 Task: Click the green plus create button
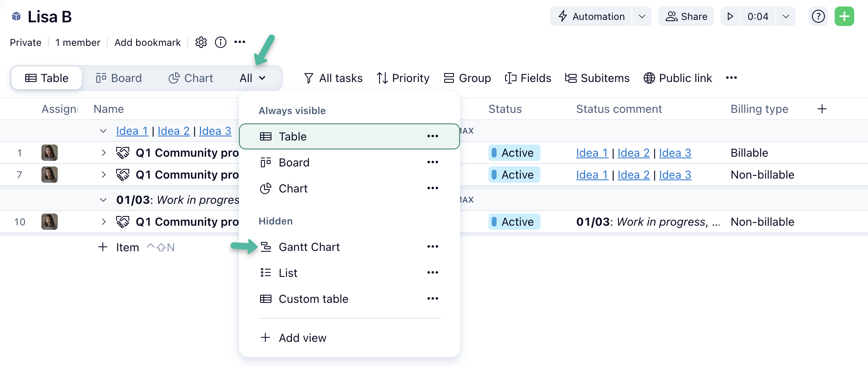click(844, 16)
